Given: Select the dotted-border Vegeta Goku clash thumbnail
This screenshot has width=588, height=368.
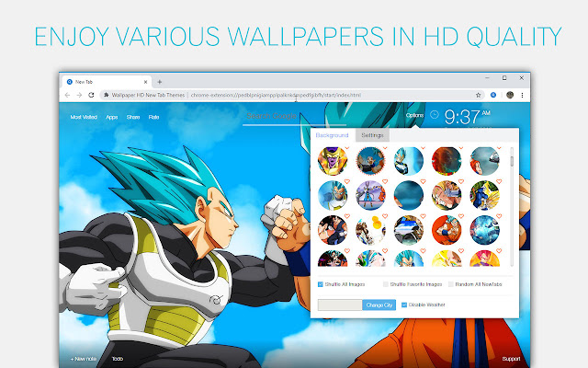Looking at the screenshot, I should click(x=370, y=161).
